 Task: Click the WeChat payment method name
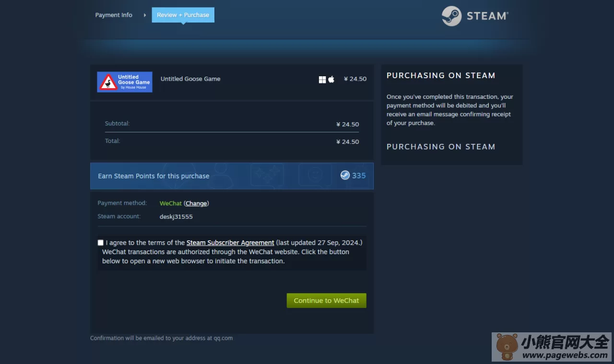click(x=171, y=203)
